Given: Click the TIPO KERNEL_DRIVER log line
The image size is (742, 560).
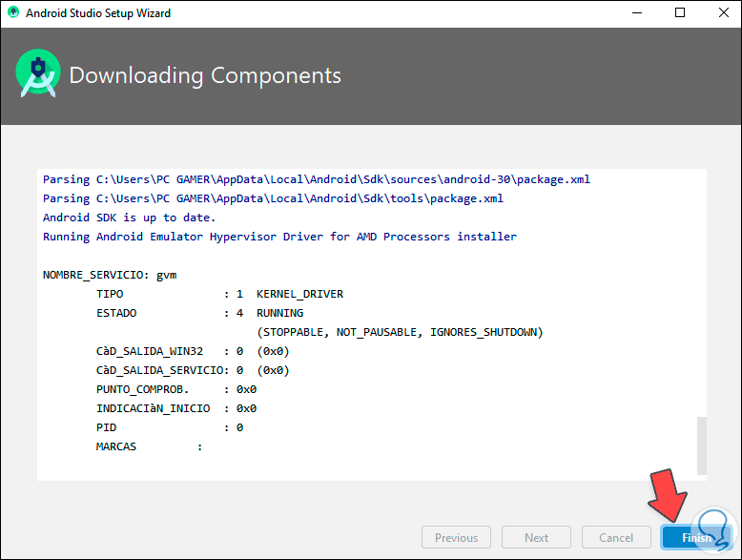Looking at the screenshot, I should tap(219, 294).
